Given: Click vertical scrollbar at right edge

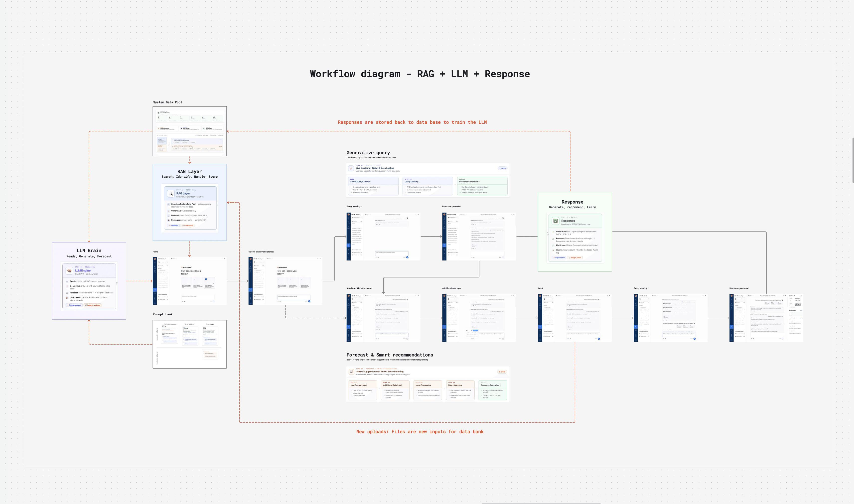Looking at the screenshot, I should point(853,160).
